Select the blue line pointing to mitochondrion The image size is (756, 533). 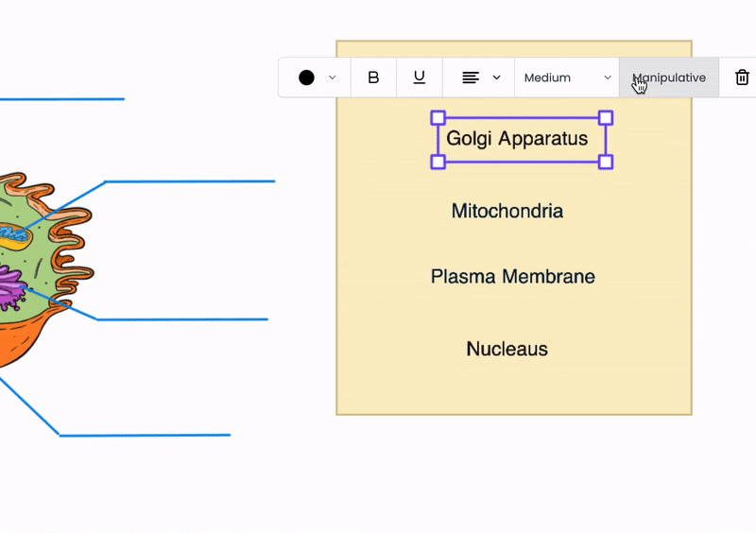point(190,181)
